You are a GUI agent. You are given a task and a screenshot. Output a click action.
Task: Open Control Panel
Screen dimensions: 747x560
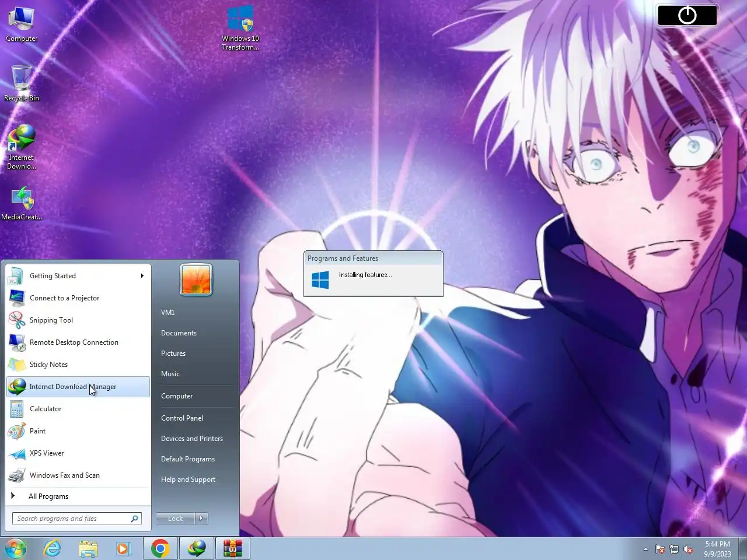[196, 418]
